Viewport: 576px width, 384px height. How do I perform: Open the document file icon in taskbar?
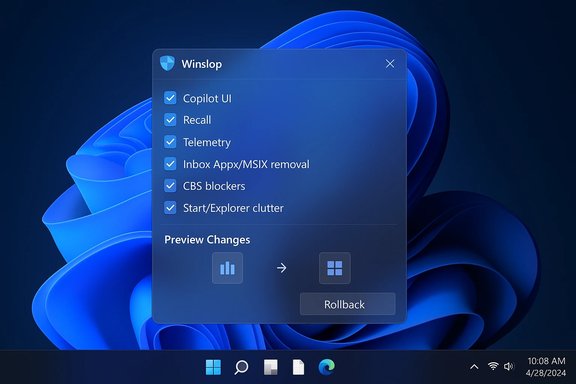coord(298,367)
